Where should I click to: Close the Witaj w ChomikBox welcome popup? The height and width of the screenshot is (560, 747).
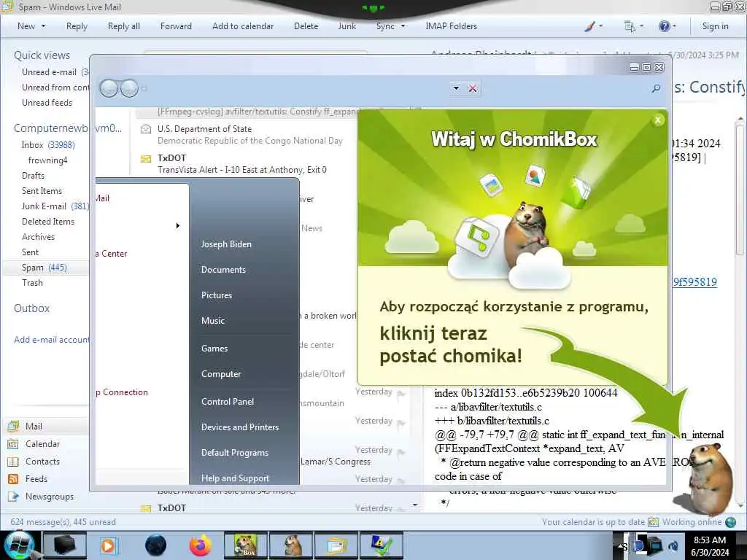[658, 120]
